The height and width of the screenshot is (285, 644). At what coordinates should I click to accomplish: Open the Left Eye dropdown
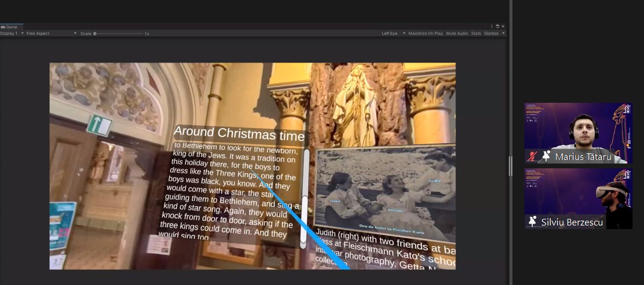pyautogui.click(x=393, y=34)
